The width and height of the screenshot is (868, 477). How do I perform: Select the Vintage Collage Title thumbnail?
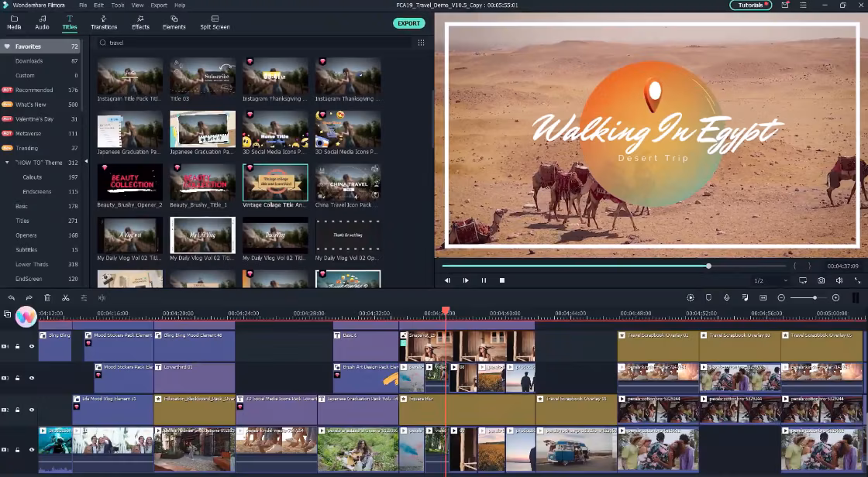click(x=275, y=182)
